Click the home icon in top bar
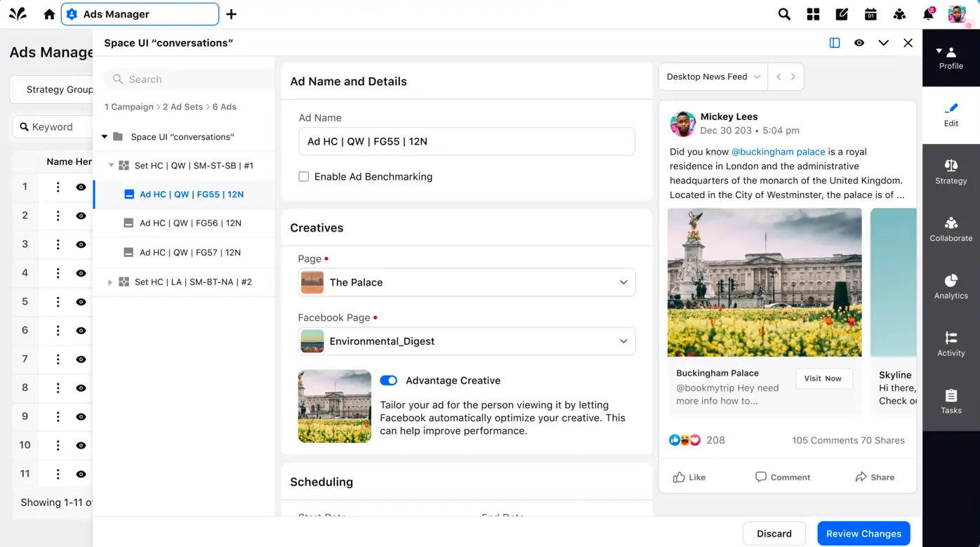This screenshot has width=980, height=547. click(x=49, y=14)
